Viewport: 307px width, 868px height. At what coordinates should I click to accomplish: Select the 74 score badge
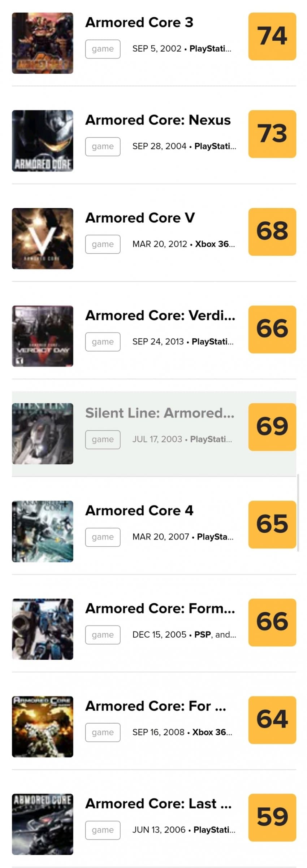tap(272, 36)
